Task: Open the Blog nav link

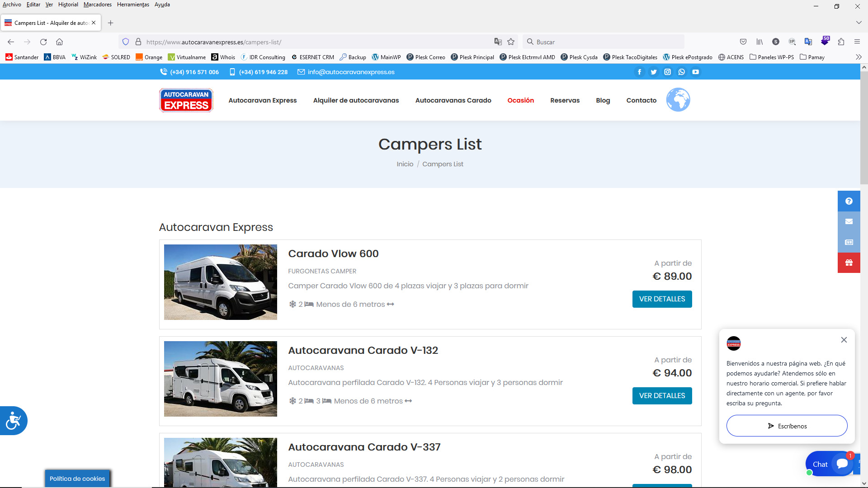Action: (603, 100)
